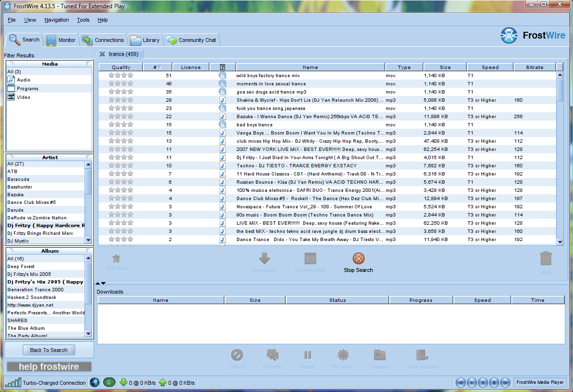The image size is (573, 392).
Task: Switch to the Library tab
Action: click(145, 40)
